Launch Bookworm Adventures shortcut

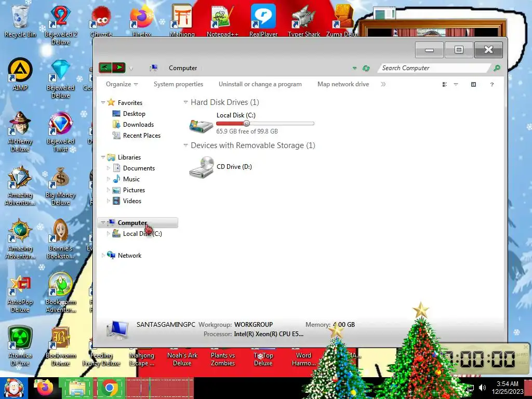click(60, 292)
